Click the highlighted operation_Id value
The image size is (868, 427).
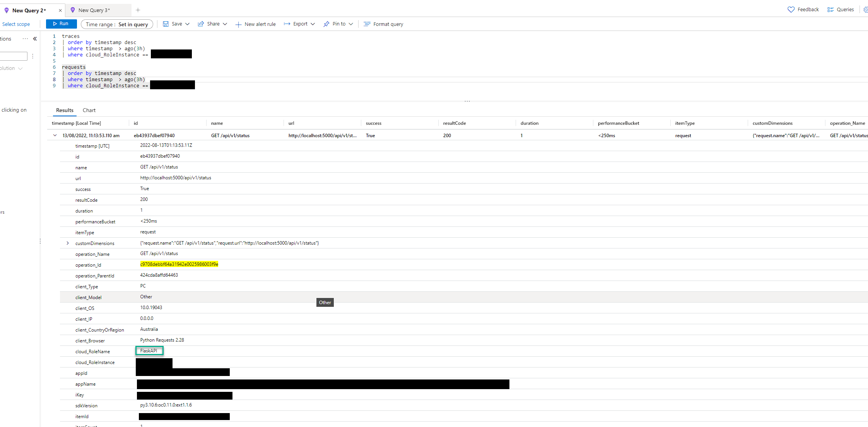pos(179,264)
